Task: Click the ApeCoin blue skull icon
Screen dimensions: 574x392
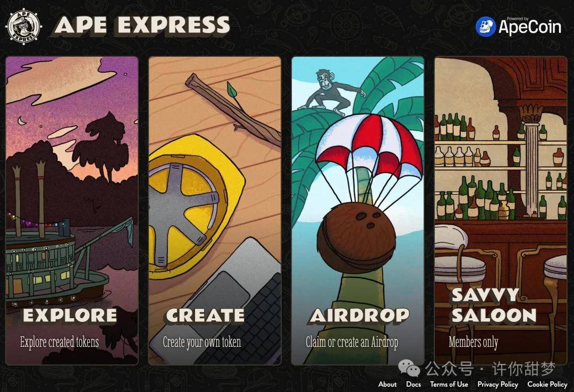Action: pyautogui.click(x=485, y=27)
